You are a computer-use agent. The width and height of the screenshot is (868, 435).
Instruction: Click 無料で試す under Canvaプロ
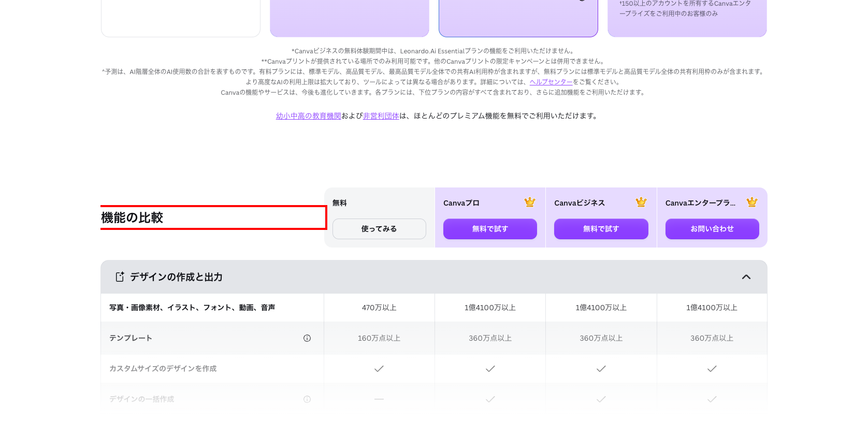[x=490, y=229]
